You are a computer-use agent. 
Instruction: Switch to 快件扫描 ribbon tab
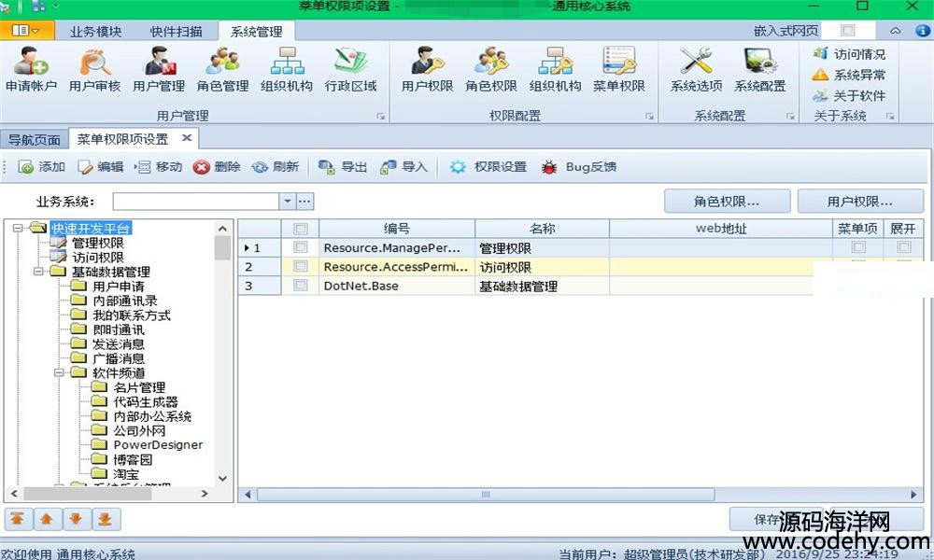click(x=176, y=32)
